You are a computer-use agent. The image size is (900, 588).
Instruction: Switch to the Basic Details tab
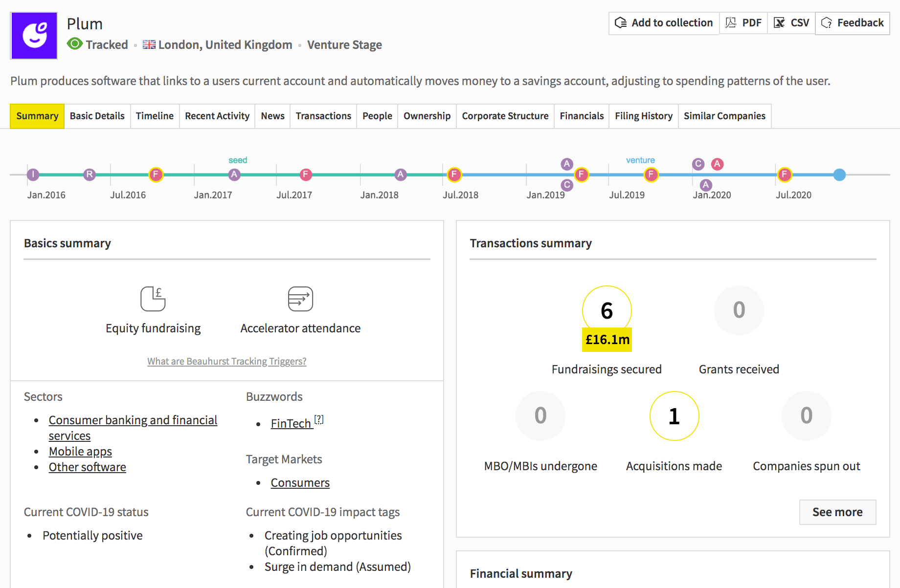tap(97, 116)
